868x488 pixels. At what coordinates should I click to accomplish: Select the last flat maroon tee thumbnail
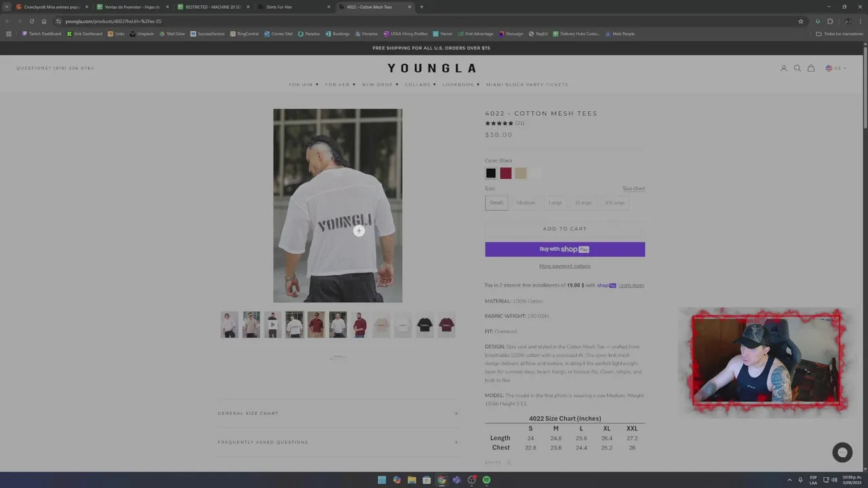[x=446, y=325]
